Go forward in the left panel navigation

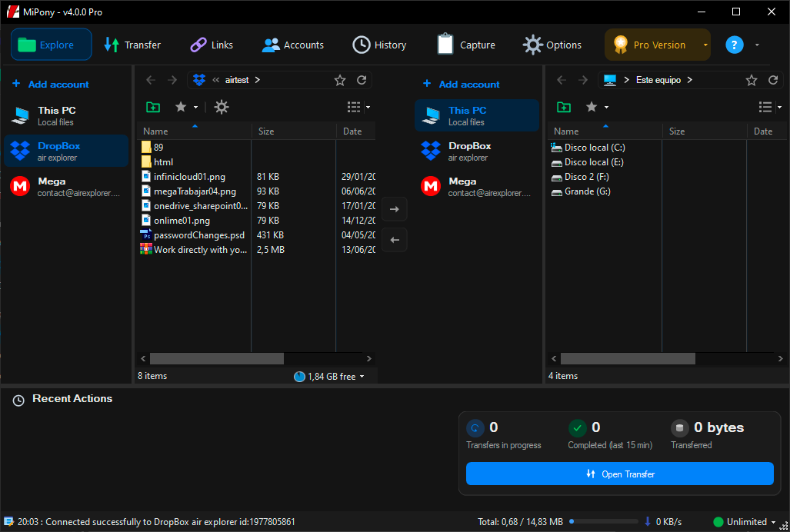[172, 79]
